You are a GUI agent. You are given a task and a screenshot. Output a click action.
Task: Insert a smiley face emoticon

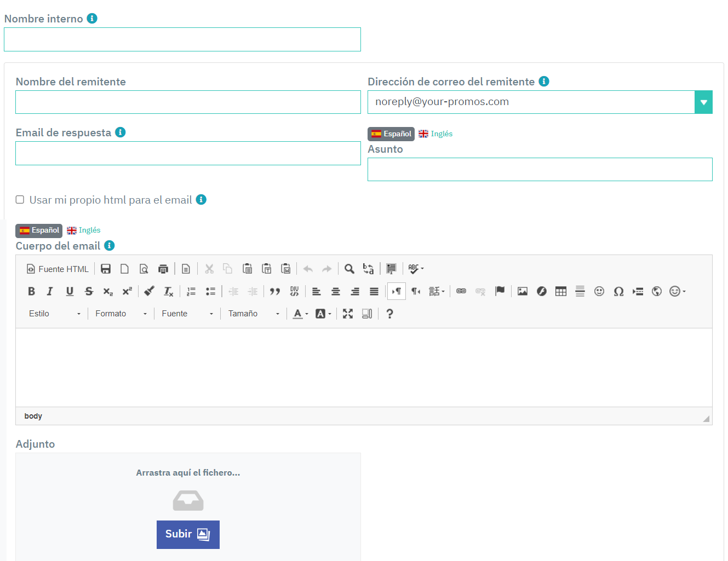tap(599, 291)
